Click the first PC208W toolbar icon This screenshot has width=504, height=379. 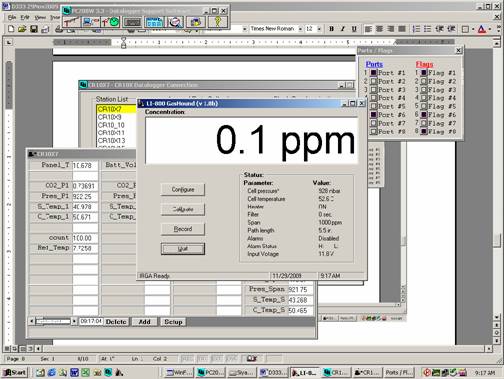(71, 22)
